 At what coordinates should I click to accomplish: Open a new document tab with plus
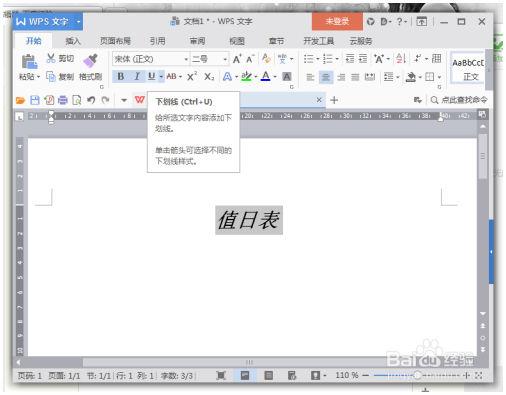334,100
